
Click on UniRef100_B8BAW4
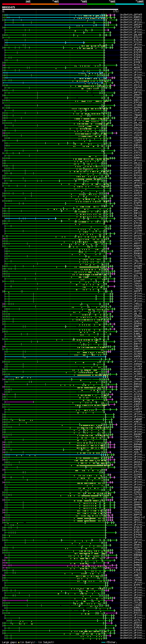click(x=131, y=555)
